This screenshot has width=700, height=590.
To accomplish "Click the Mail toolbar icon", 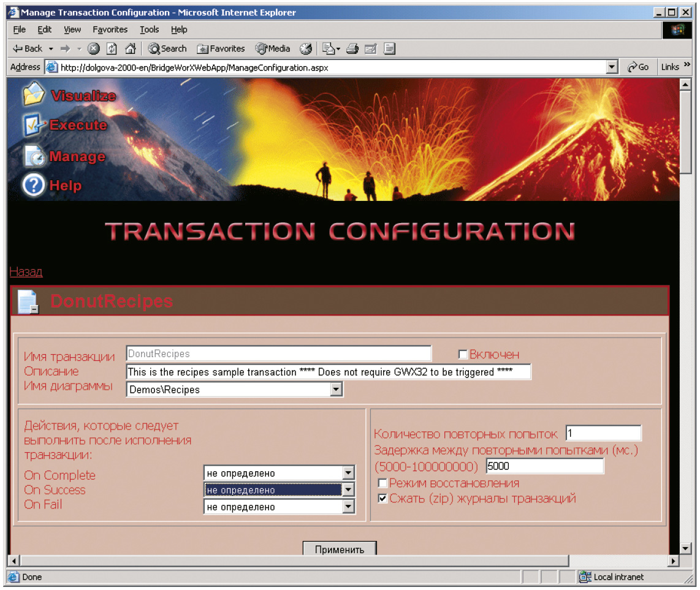I will [329, 48].
